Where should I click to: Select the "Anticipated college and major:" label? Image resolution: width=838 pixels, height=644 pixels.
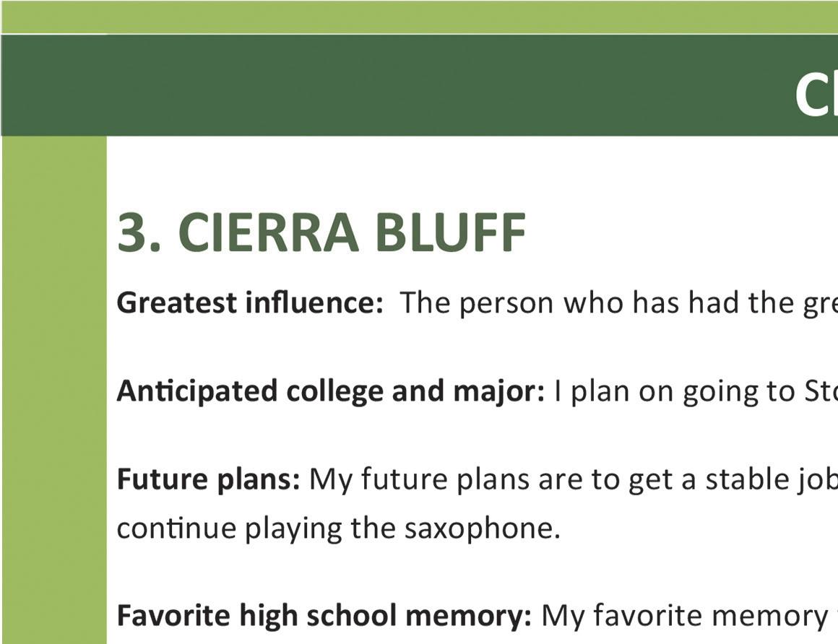pos(330,391)
